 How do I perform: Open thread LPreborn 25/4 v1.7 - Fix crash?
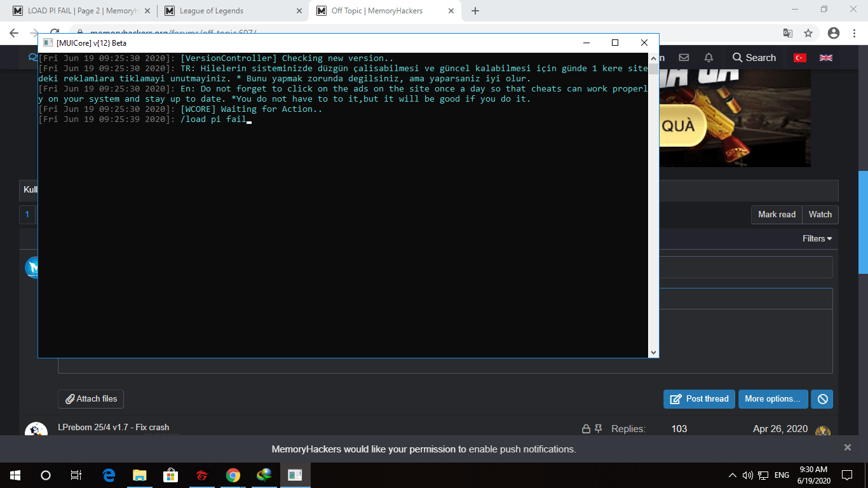tap(114, 428)
